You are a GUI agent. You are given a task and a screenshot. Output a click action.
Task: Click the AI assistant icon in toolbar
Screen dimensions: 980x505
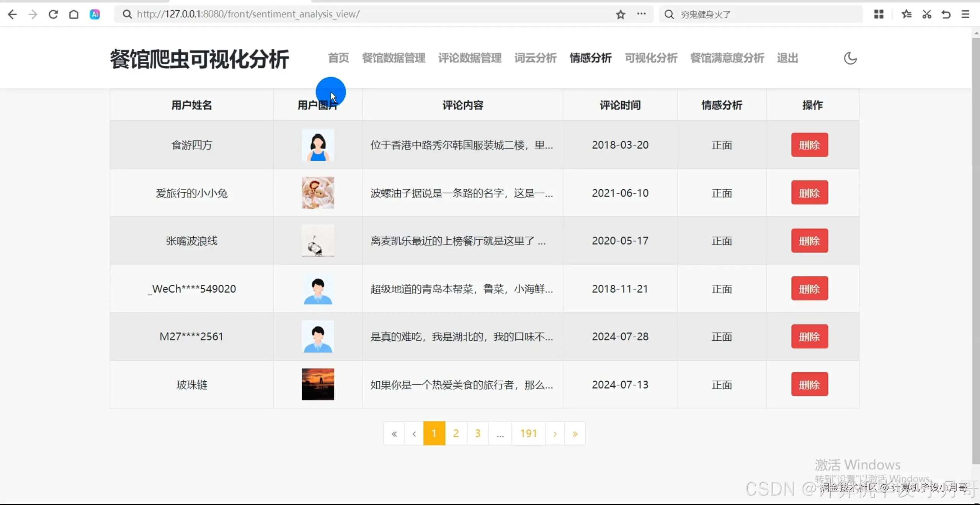coord(95,14)
